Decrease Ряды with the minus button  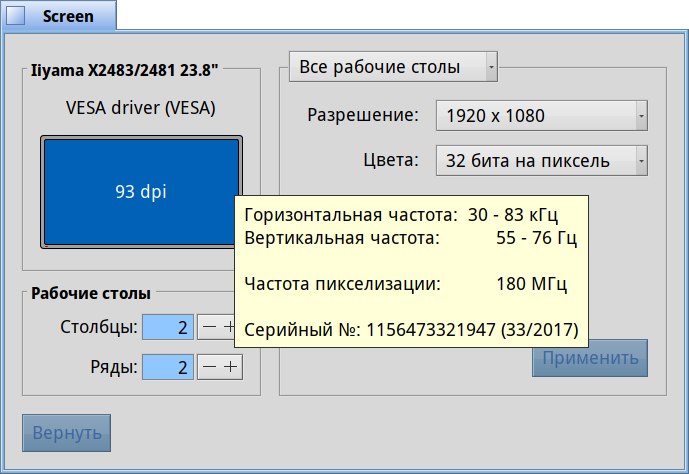click(x=209, y=367)
